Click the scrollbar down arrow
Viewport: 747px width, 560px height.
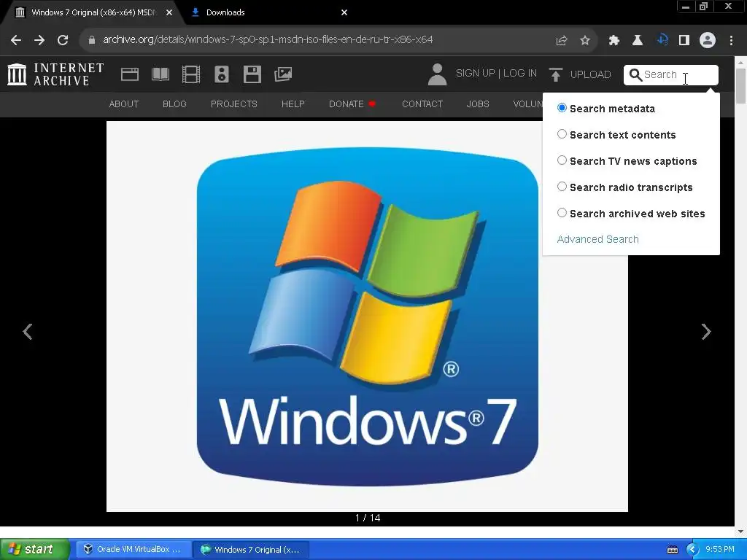(741, 532)
